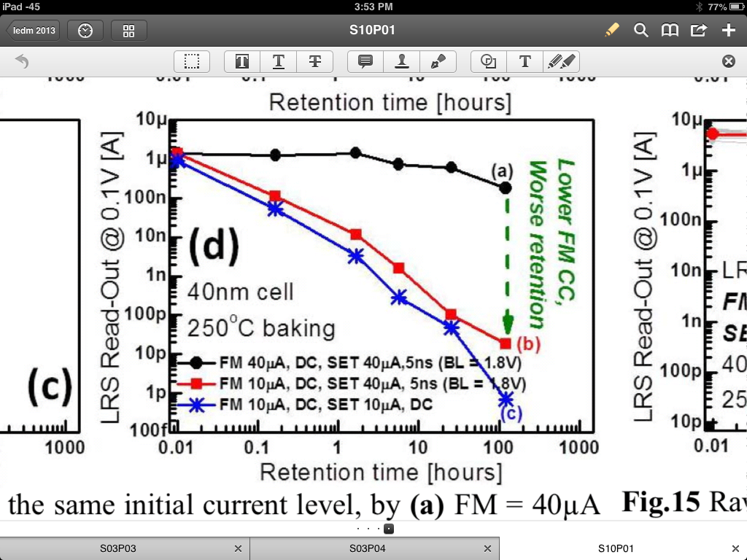This screenshot has width=747, height=560.
Task: Select the dashed rectangle selection tool
Action: pos(192,62)
